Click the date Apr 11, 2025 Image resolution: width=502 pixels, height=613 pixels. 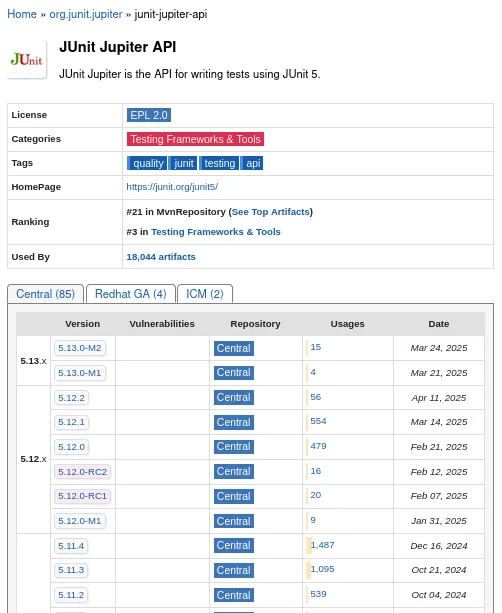coord(439,398)
